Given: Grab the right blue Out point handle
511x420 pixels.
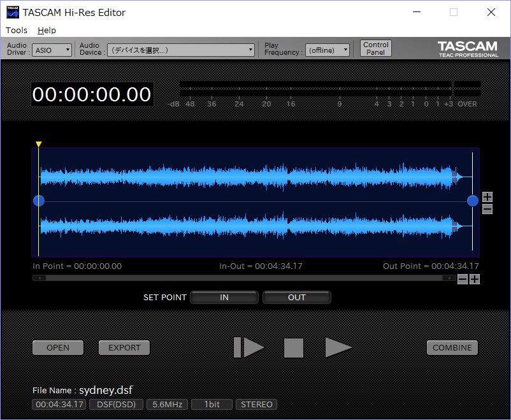Looking at the screenshot, I should click(x=473, y=201).
